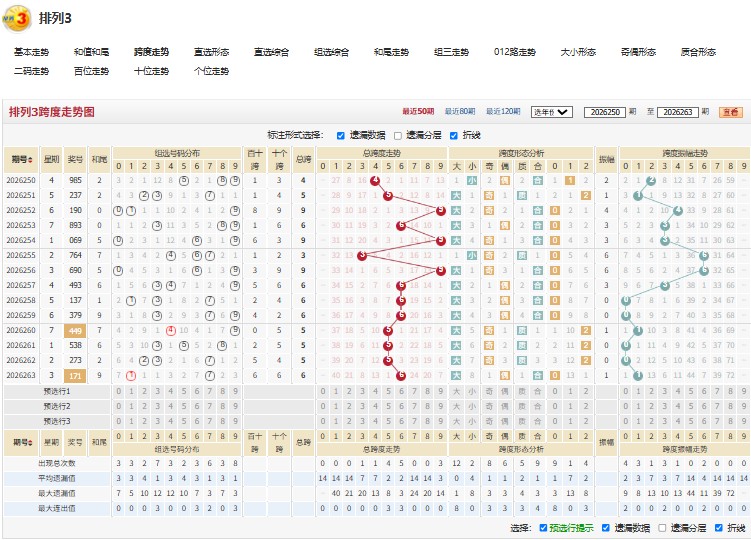Click the red ball for issue 2026250
This screenshot has height=540, width=751.
click(375, 181)
